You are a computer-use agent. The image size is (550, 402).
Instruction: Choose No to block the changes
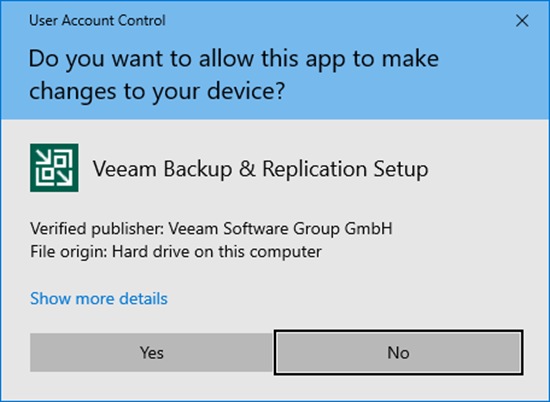398,352
